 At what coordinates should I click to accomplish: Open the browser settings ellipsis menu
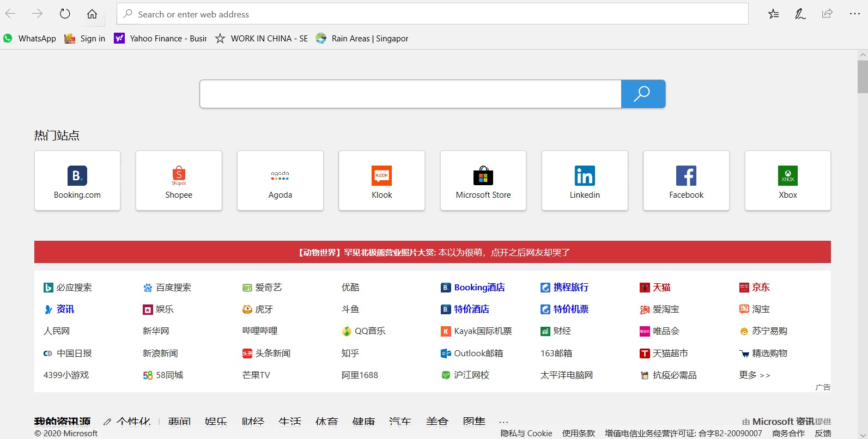pyautogui.click(x=854, y=14)
